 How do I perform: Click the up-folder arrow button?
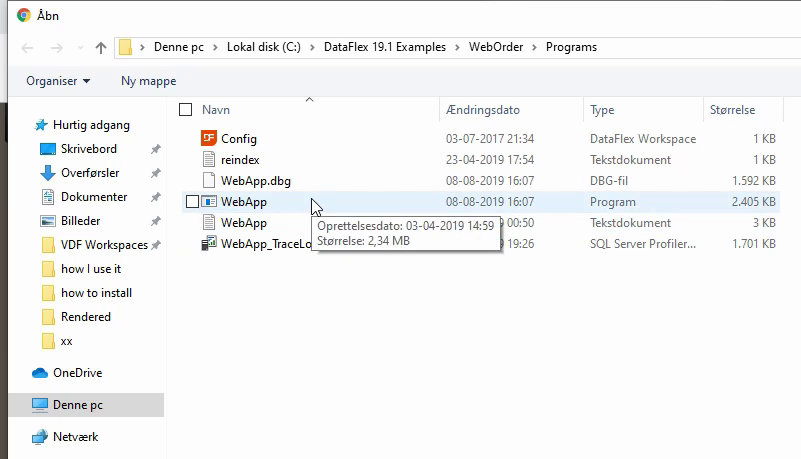[x=101, y=48]
